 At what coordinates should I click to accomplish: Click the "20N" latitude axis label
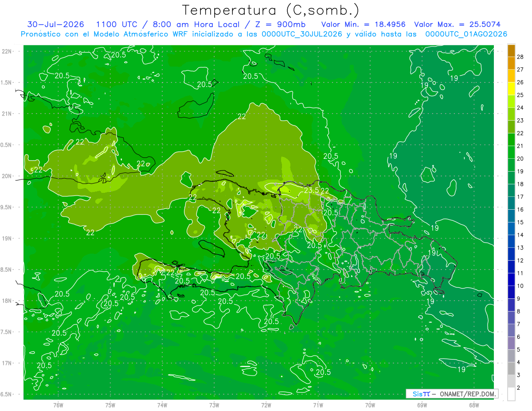tap(7, 176)
